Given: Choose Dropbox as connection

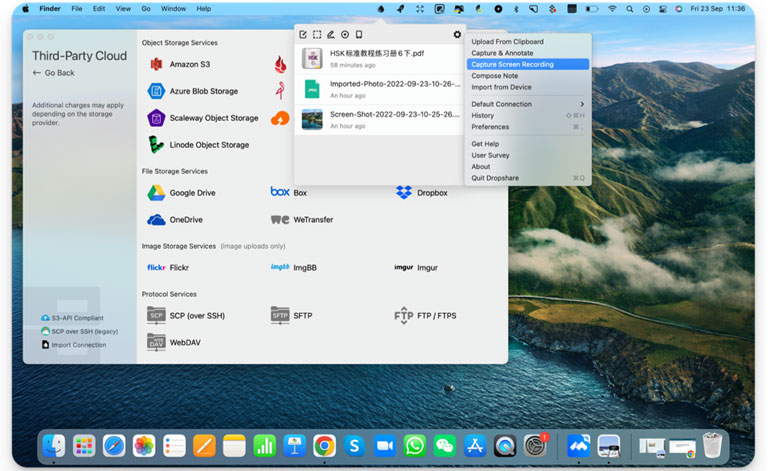Looking at the screenshot, I should point(421,193).
